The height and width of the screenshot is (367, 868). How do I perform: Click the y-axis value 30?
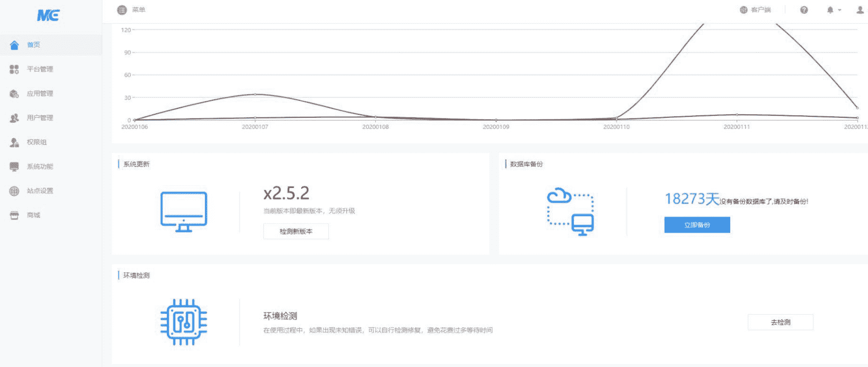[127, 98]
